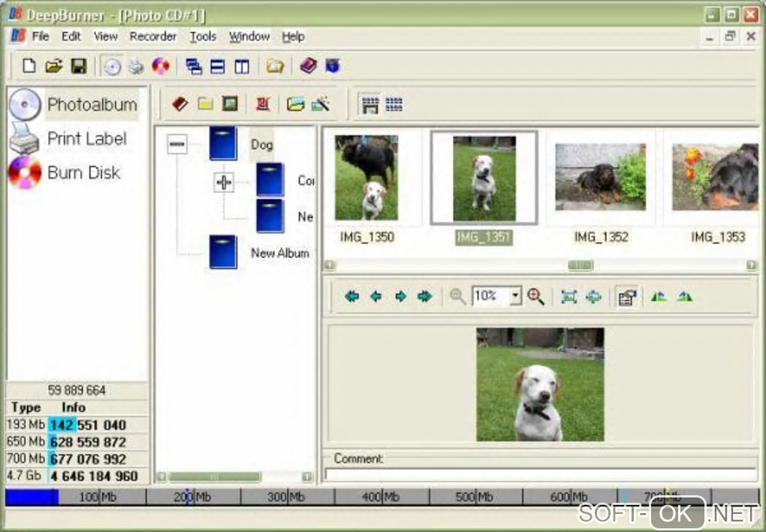The height and width of the screenshot is (532, 766).
Task: Rotate image left with the mountain icon
Action: [x=659, y=296]
